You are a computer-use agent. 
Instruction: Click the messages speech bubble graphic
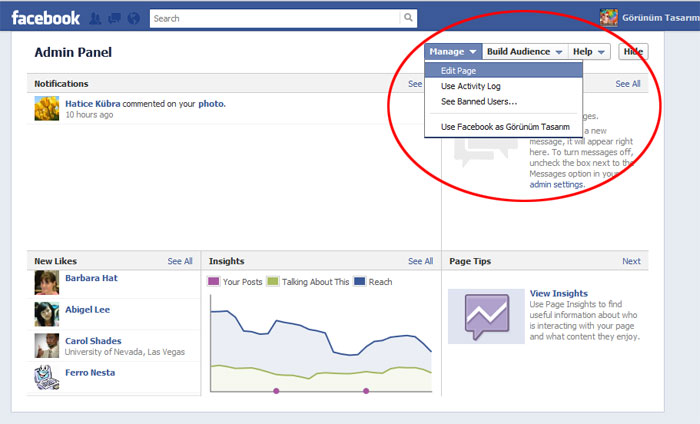[x=486, y=153]
